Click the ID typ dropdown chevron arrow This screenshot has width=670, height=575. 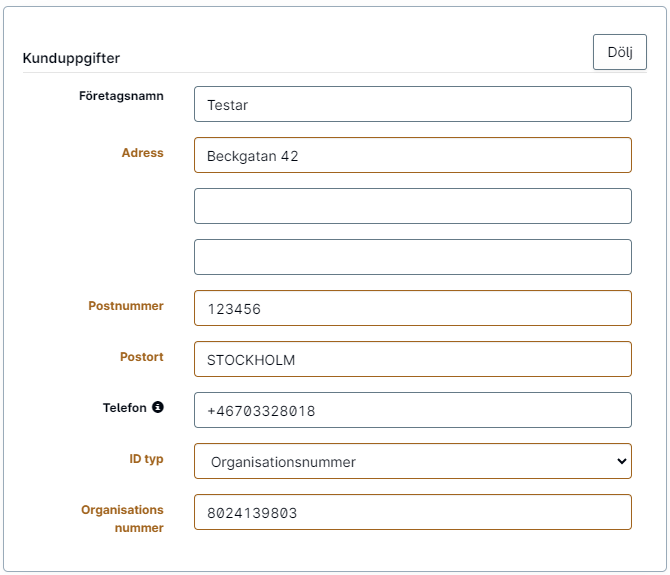click(622, 461)
